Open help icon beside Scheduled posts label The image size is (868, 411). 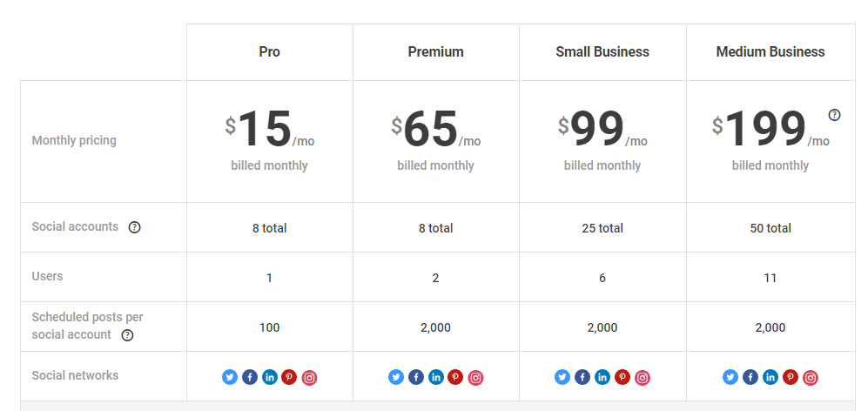tap(127, 335)
